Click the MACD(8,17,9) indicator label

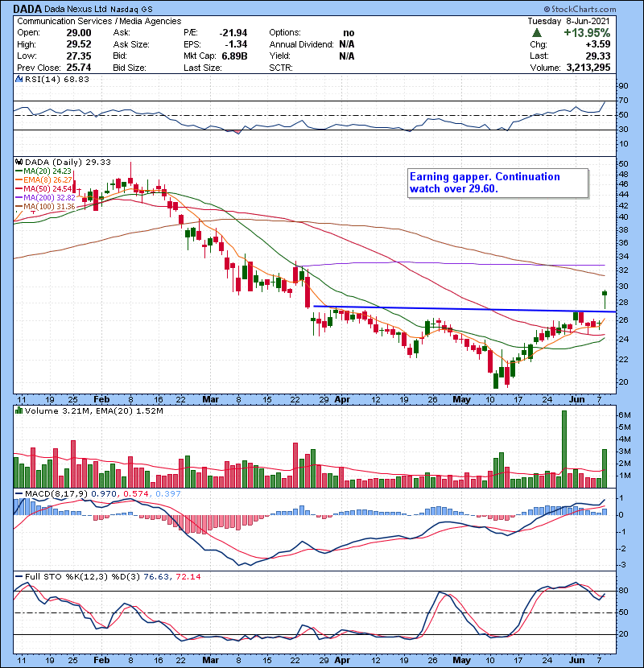click(56, 494)
